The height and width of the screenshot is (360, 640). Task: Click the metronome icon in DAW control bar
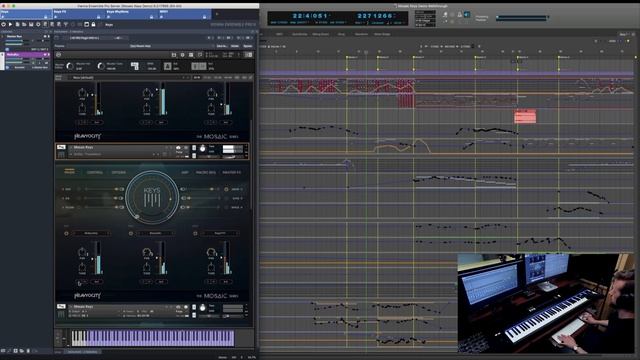point(459,15)
